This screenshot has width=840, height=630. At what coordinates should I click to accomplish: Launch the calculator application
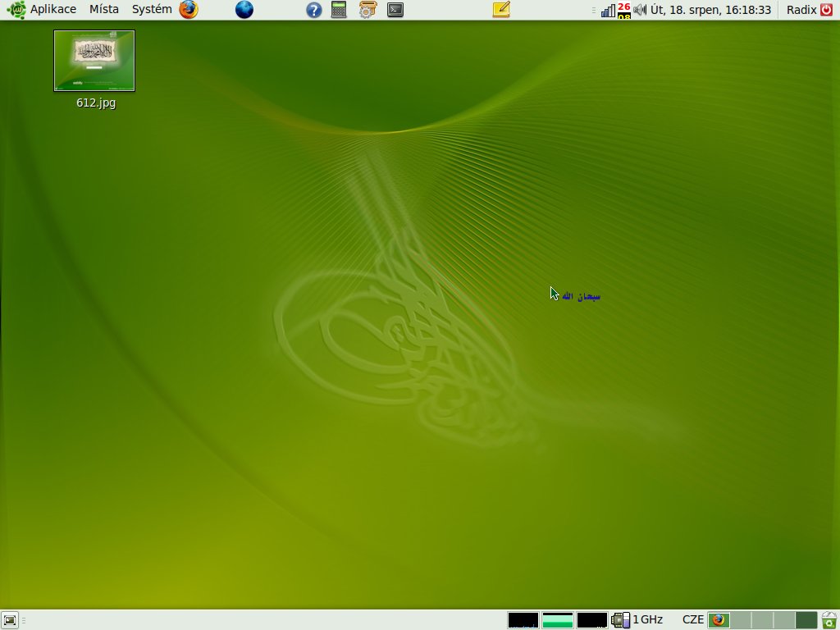pyautogui.click(x=339, y=10)
